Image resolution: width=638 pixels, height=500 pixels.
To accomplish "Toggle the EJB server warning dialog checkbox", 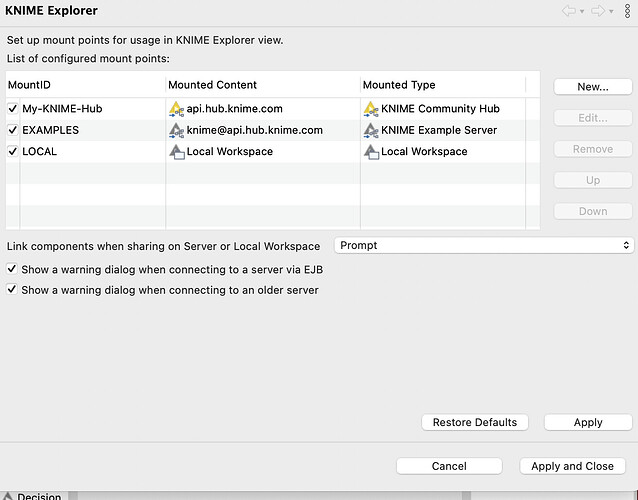I will pos(12,269).
